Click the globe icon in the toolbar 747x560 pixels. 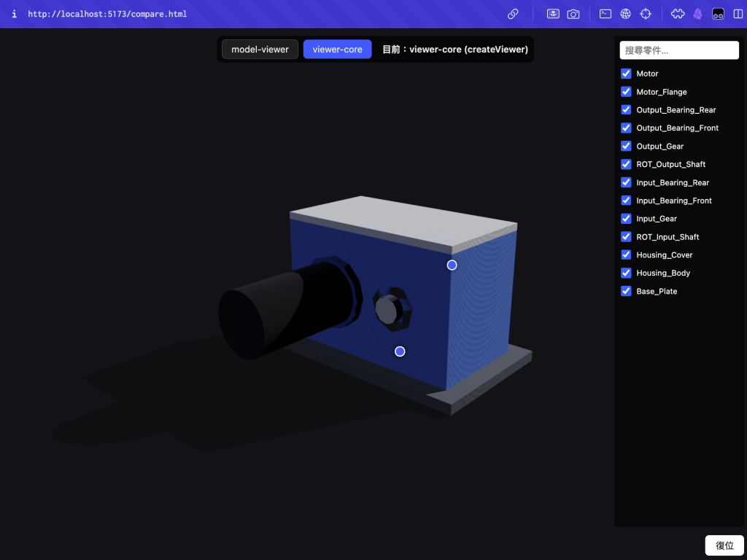[625, 14]
